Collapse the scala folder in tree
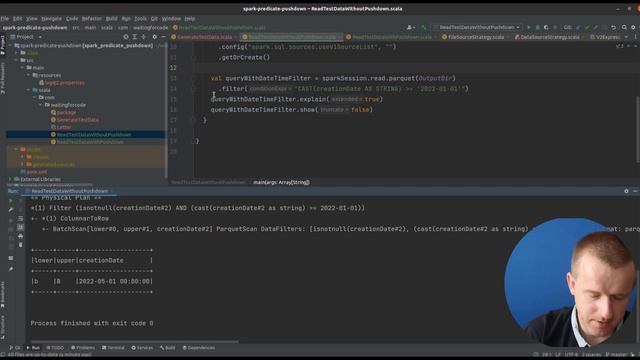The image size is (640, 360). pyautogui.click(x=28, y=90)
